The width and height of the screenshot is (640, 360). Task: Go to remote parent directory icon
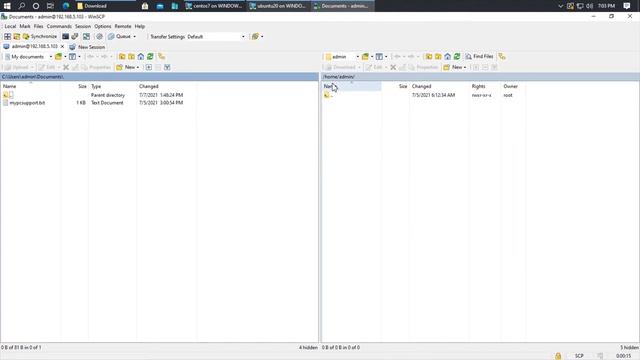(x=429, y=57)
